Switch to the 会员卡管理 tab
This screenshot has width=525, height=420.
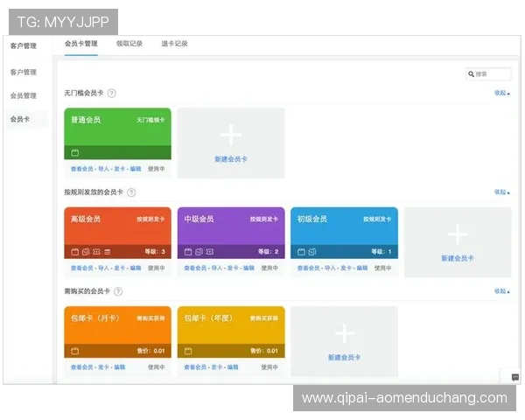(81, 44)
